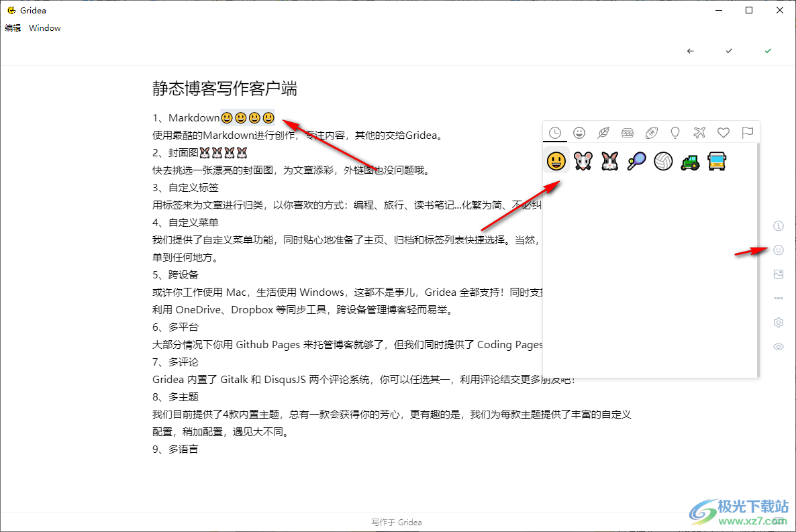Toggle the emoji picker smiley sidebar icon

coord(779,250)
